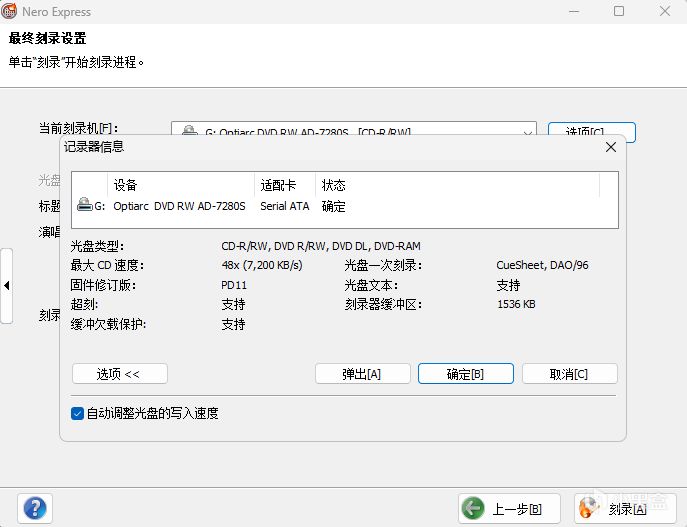Maximize the Nero Express window

pyautogui.click(x=619, y=11)
